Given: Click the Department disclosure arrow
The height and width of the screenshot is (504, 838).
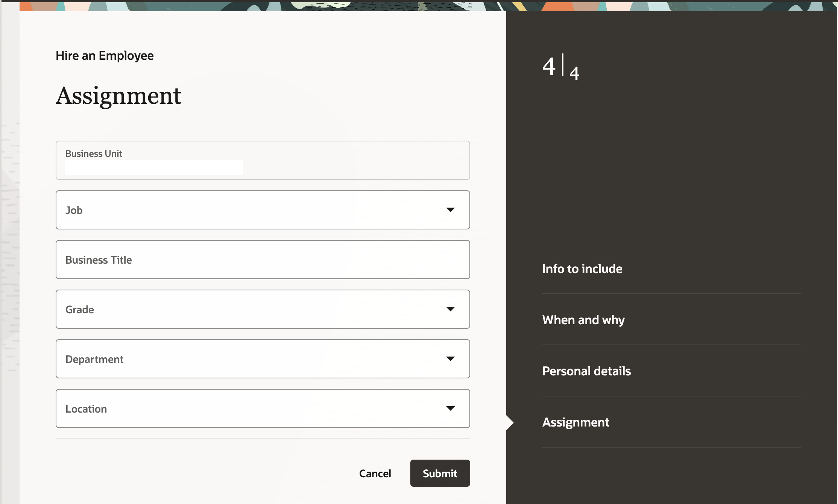Looking at the screenshot, I should click(451, 358).
